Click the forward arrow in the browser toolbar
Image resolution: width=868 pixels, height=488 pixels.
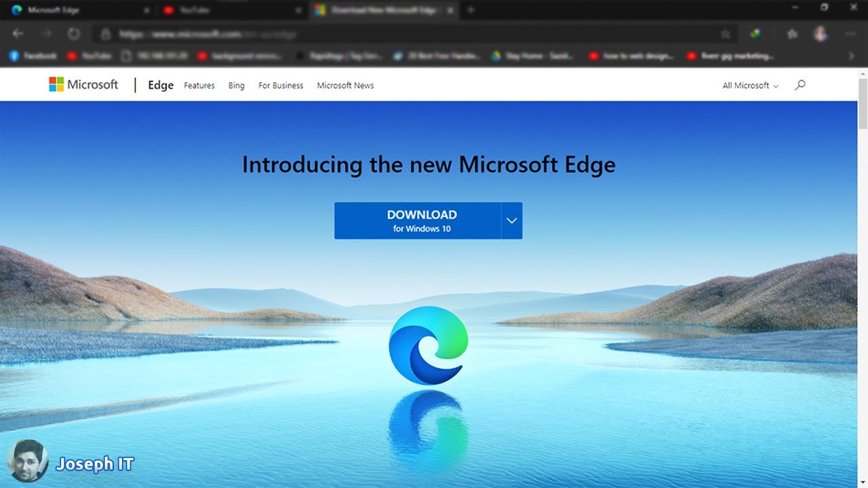point(46,33)
